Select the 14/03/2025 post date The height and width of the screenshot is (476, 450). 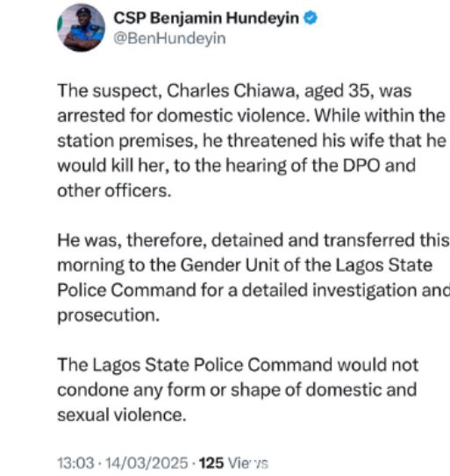pyautogui.click(x=146, y=463)
